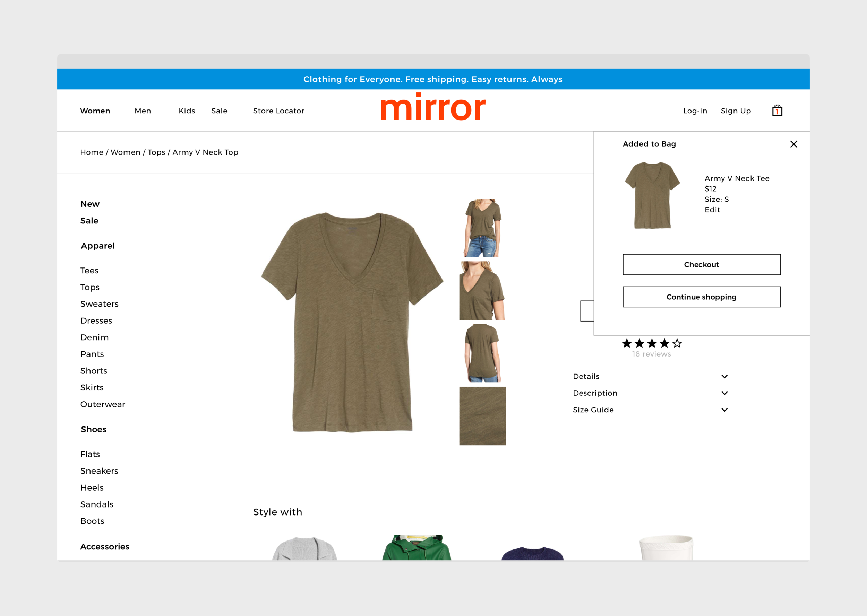Click the Checkout button

point(701,264)
